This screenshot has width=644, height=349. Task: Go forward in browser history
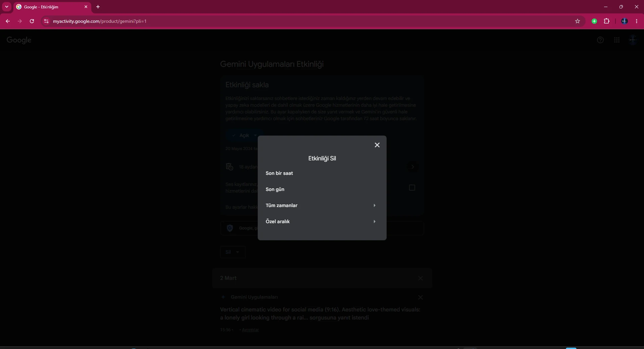click(x=20, y=21)
